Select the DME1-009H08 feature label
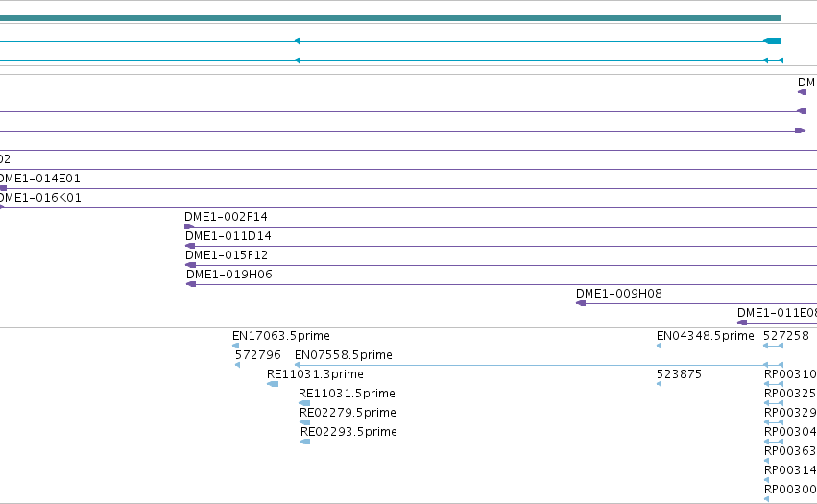817x504 pixels. 619,294
